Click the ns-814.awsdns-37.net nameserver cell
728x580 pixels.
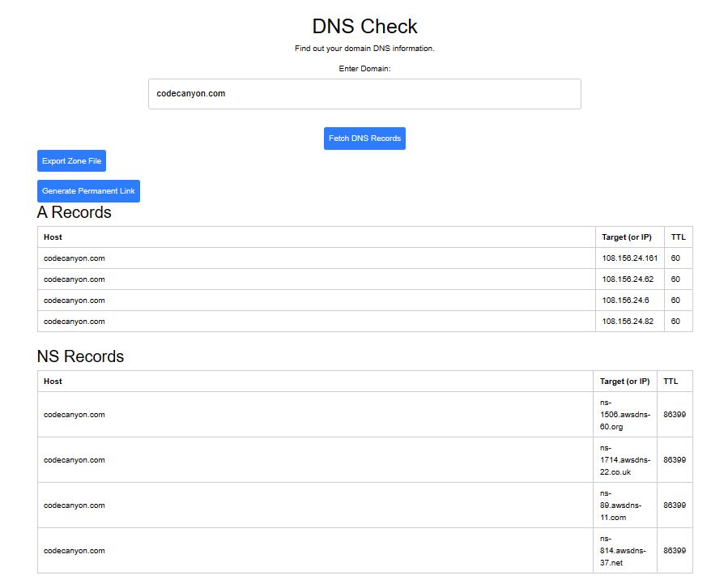click(625, 551)
